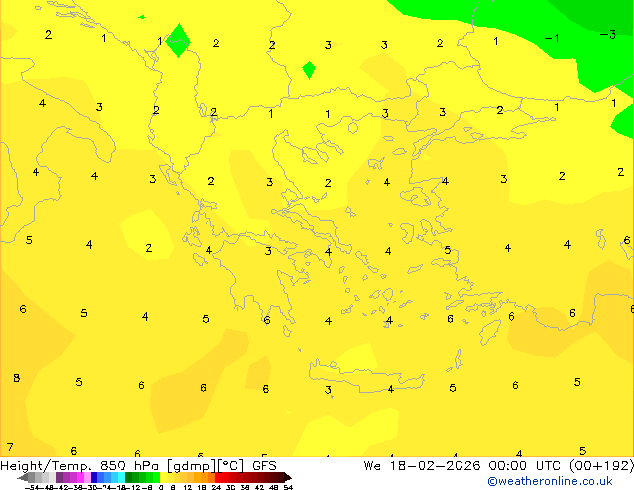Select the bright magenta swatch in the color scale

[x=80, y=477]
